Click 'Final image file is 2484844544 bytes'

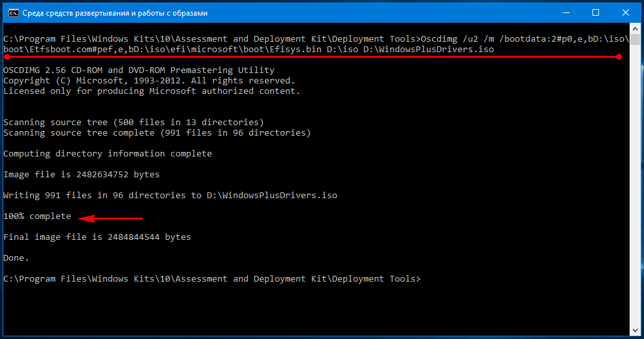[x=97, y=237]
